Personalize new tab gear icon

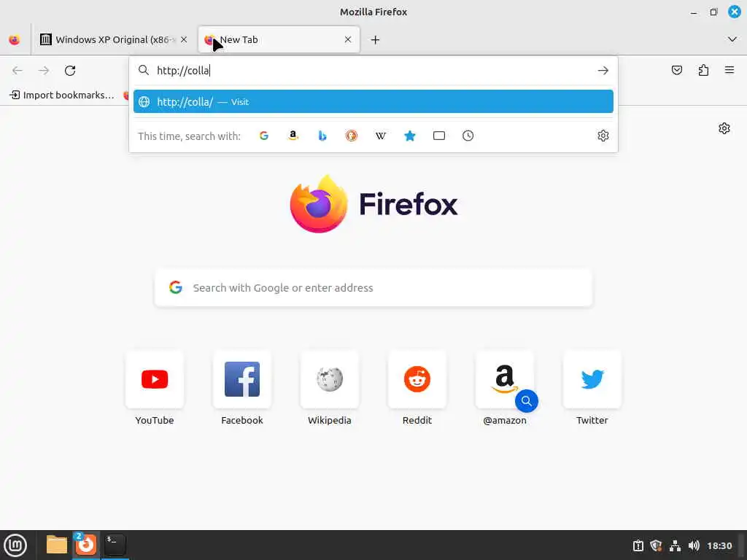pyautogui.click(x=724, y=128)
